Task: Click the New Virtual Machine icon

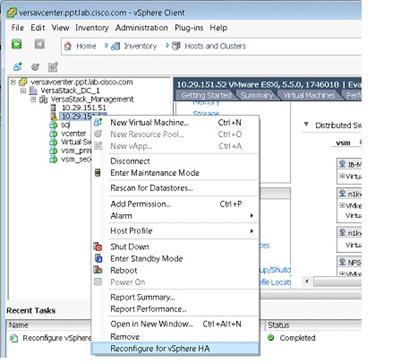Action: pos(98,122)
